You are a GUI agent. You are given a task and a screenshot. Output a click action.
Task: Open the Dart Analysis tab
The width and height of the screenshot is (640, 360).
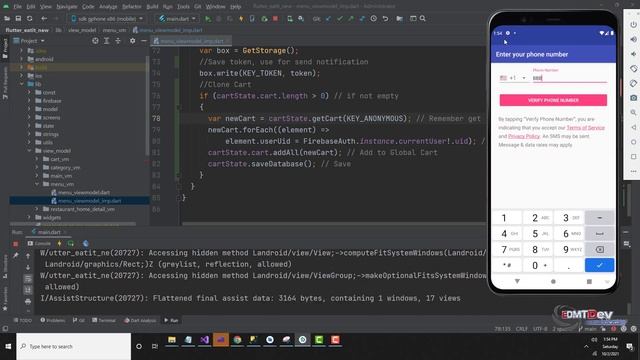pyautogui.click(x=140, y=320)
